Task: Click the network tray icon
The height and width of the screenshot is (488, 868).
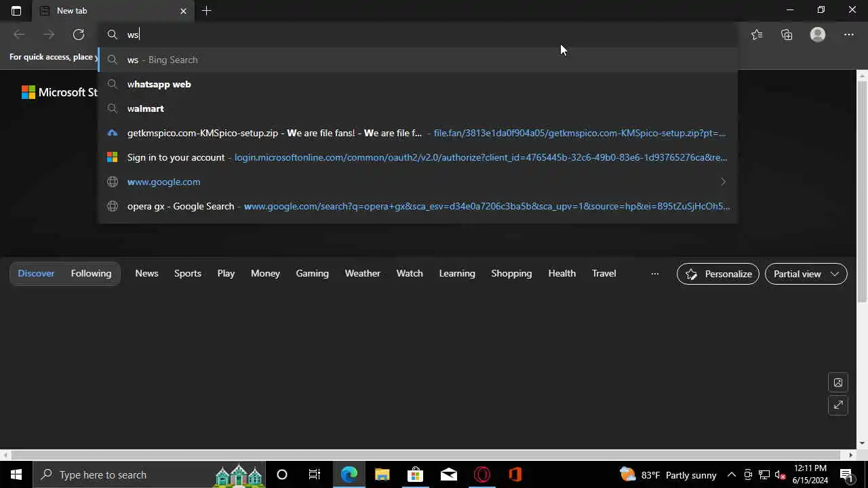Action: 764,474
